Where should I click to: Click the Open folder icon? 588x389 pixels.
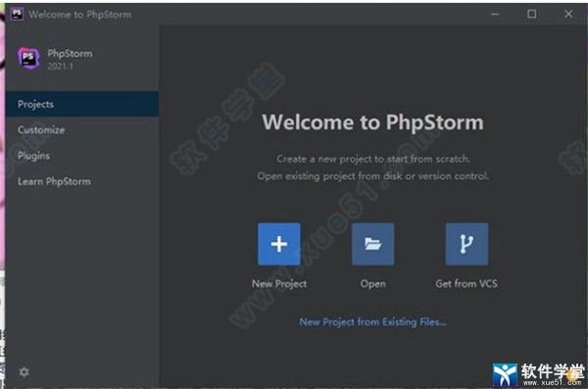click(372, 244)
